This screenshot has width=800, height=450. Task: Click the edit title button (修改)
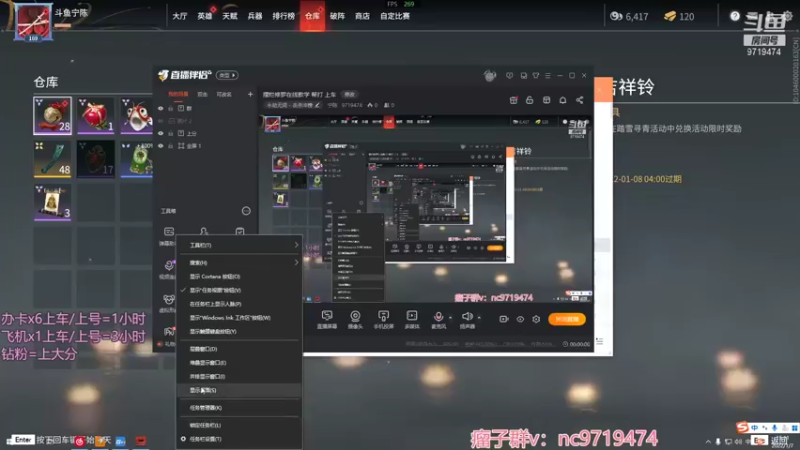[349, 94]
